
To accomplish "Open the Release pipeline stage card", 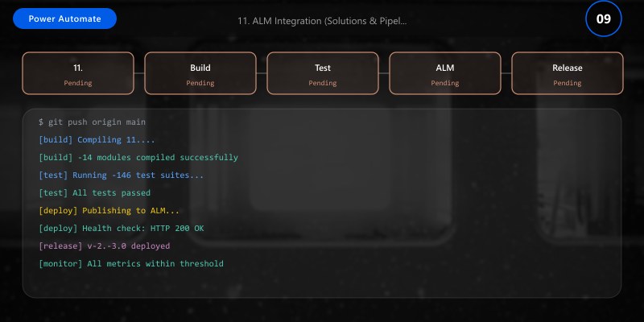I will pos(568,73).
